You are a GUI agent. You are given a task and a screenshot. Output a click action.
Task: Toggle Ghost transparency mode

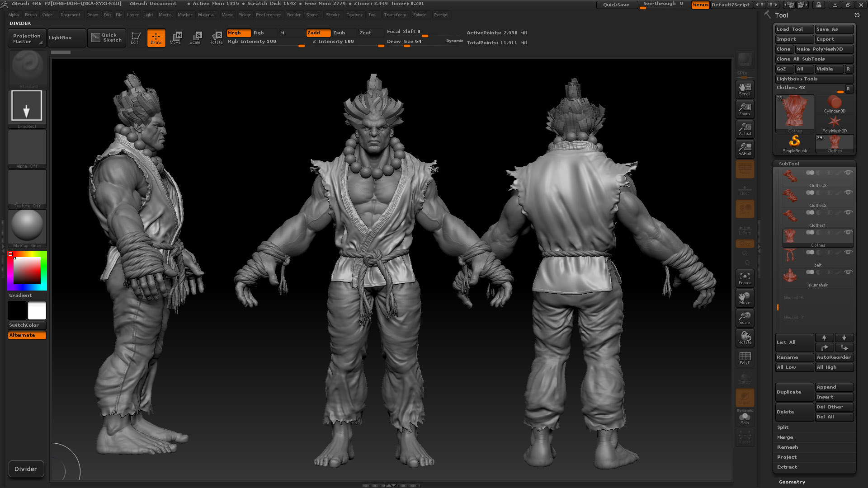point(745,397)
